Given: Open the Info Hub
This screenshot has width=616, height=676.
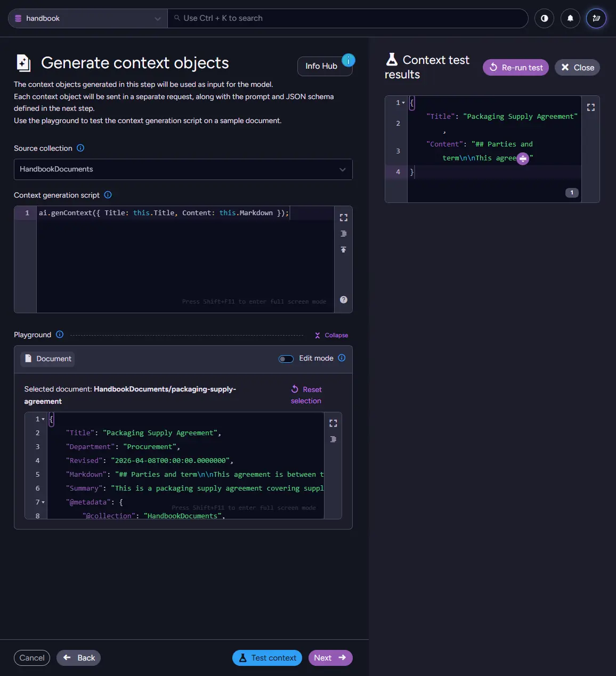Looking at the screenshot, I should click(x=325, y=66).
